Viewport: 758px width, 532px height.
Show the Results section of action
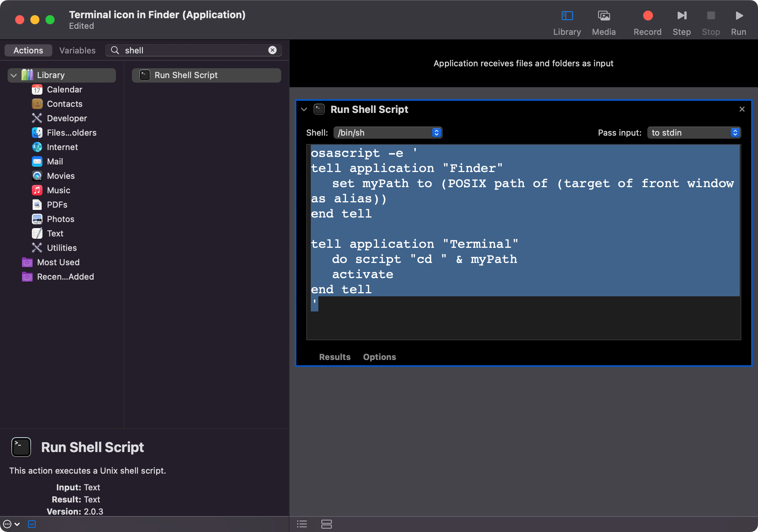(x=335, y=357)
